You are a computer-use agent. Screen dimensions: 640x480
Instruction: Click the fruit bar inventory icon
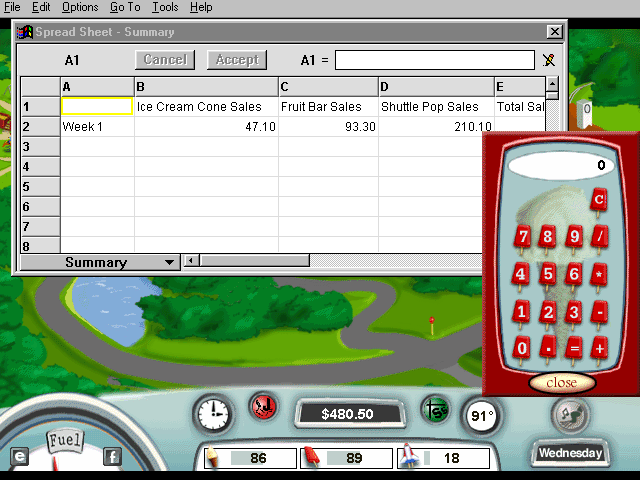click(x=312, y=457)
